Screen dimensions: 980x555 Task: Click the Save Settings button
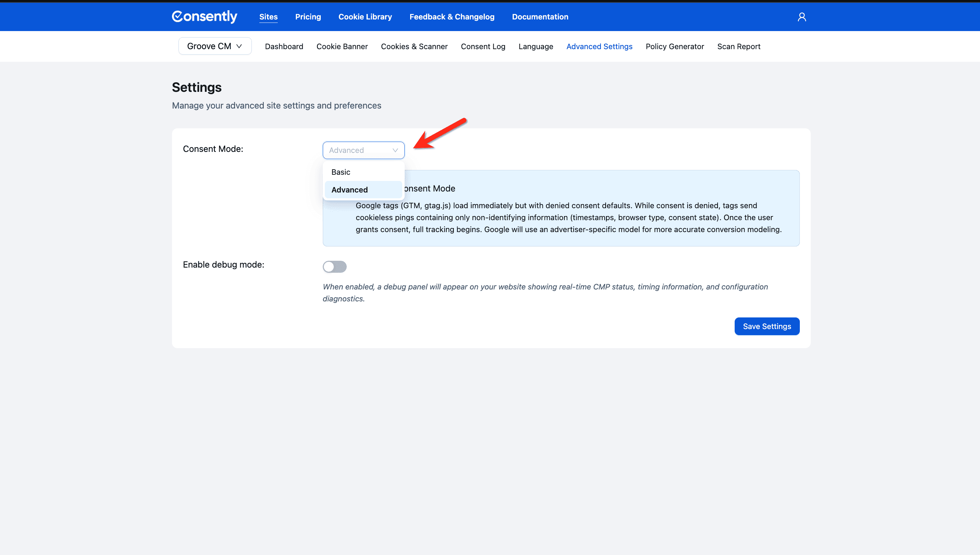(767, 326)
